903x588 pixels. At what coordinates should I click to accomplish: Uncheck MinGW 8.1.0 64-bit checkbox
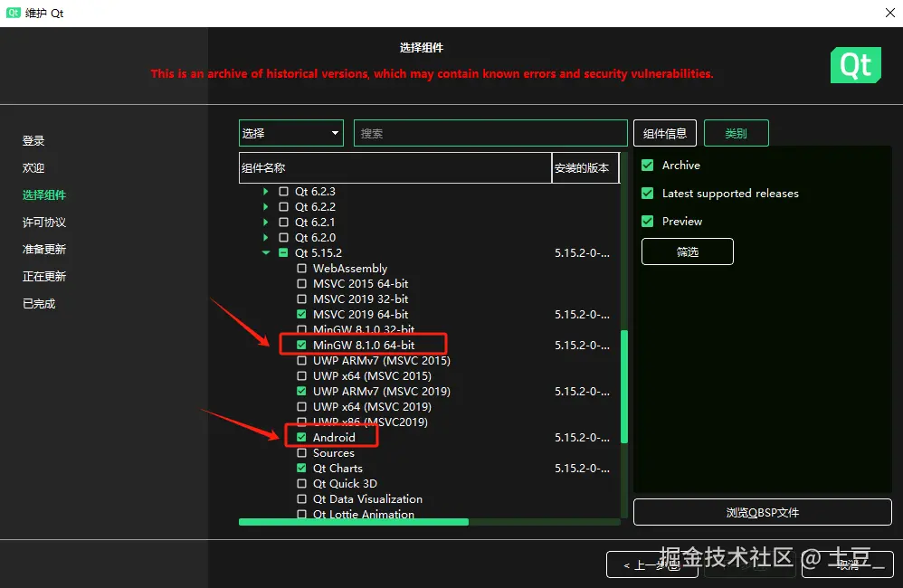coord(301,345)
